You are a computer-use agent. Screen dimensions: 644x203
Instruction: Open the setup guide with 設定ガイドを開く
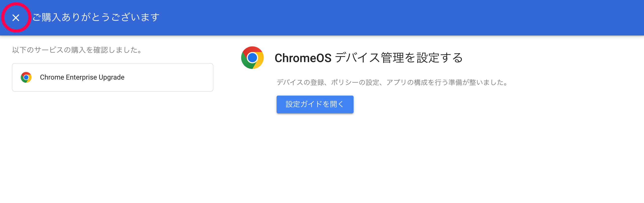pos(315,104)
